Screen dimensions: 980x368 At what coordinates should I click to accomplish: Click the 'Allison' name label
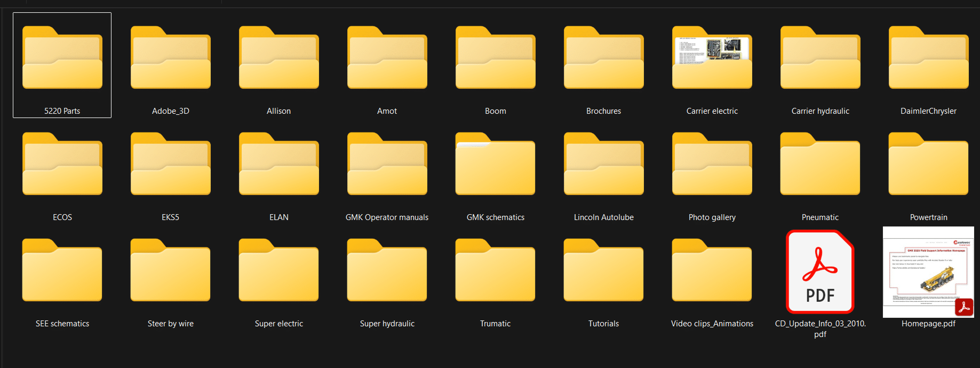click(279, 111)
